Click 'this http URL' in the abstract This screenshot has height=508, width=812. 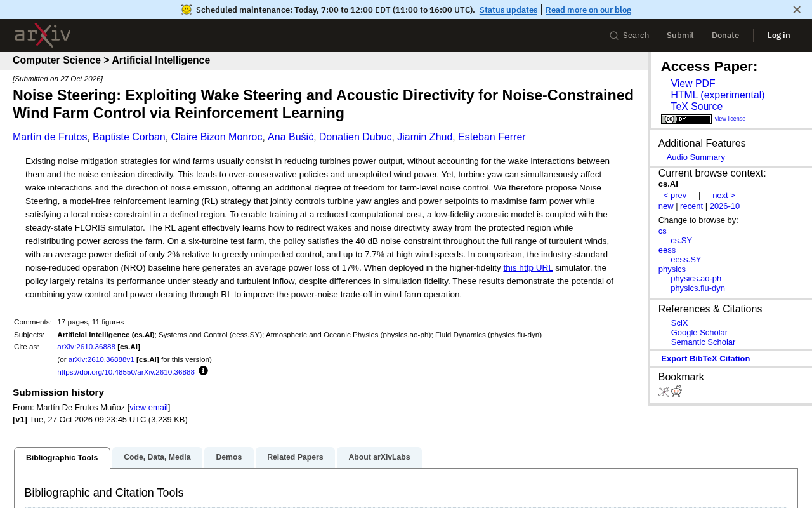coord(528,268)
